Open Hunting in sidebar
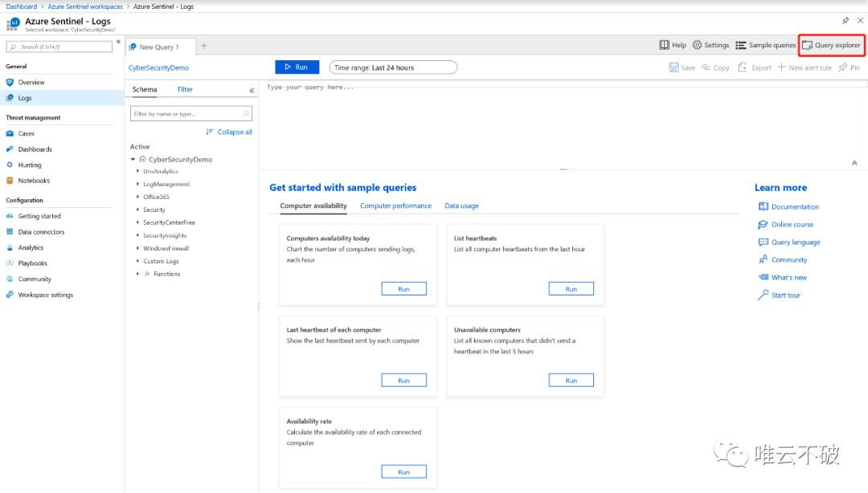Screen dimensions: 868x493 point(30,165)
